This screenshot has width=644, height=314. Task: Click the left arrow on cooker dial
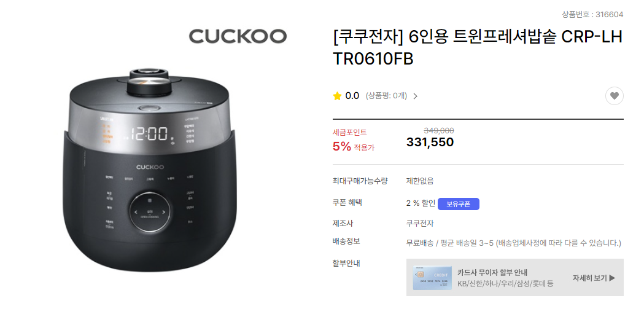[136, 213]
